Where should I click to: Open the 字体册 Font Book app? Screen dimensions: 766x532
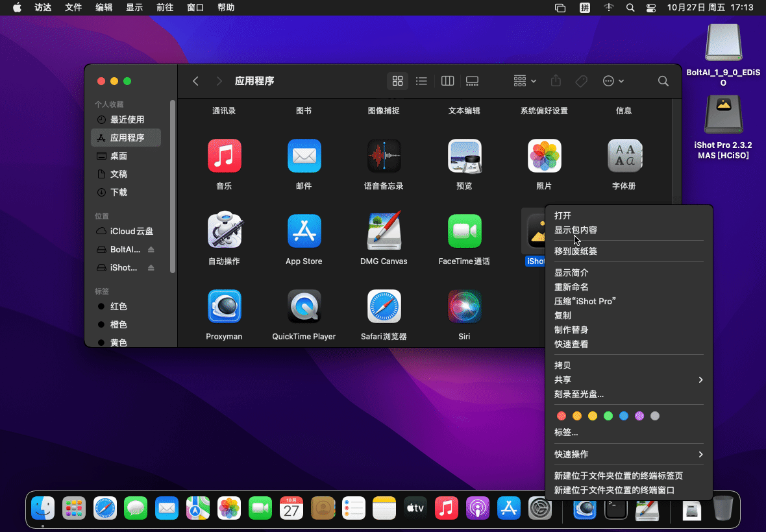coord(624,156)
